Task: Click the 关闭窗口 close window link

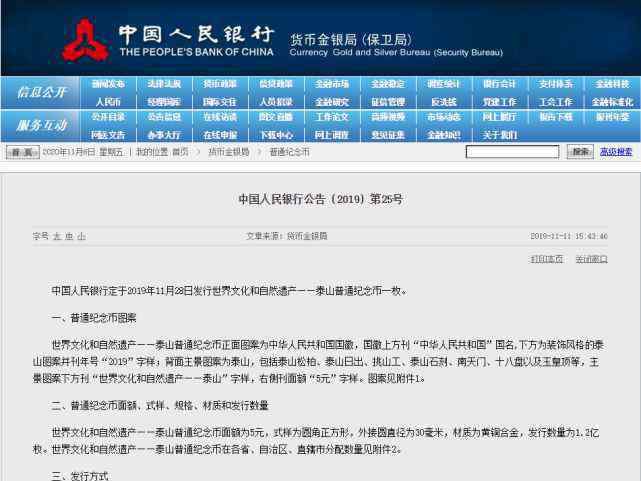Action: click(x=591, y=259)
